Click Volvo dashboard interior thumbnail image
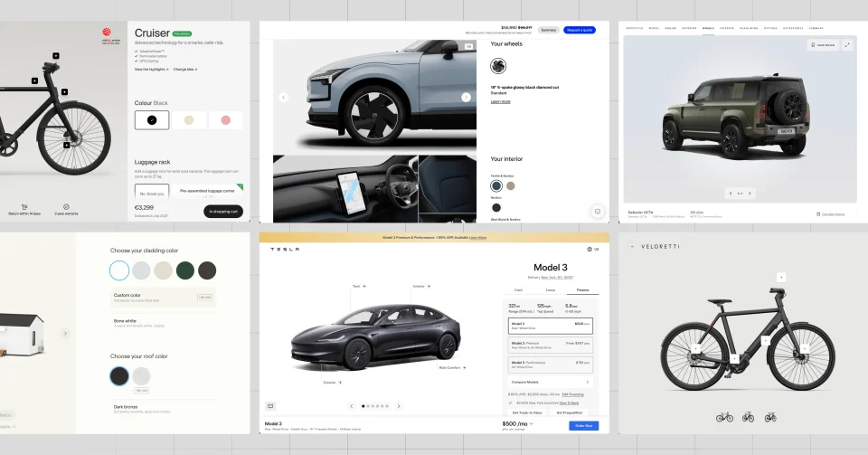This screenshot has width=868, height=455. point(345,188)
